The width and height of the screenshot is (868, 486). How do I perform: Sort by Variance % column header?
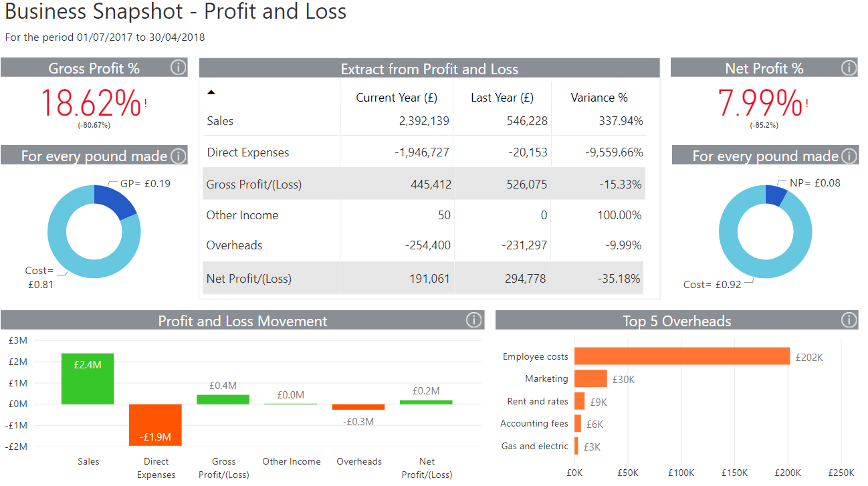(x=599, y=98)
